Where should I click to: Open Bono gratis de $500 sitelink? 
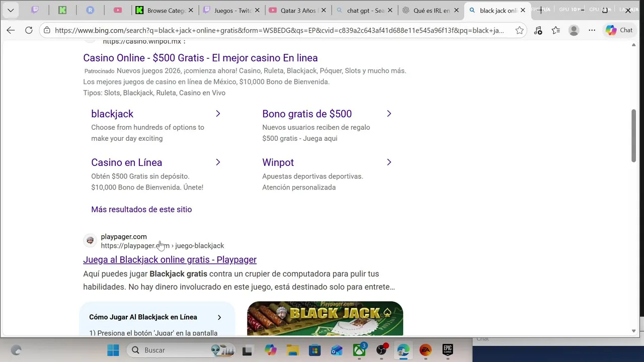coord(307,114)
